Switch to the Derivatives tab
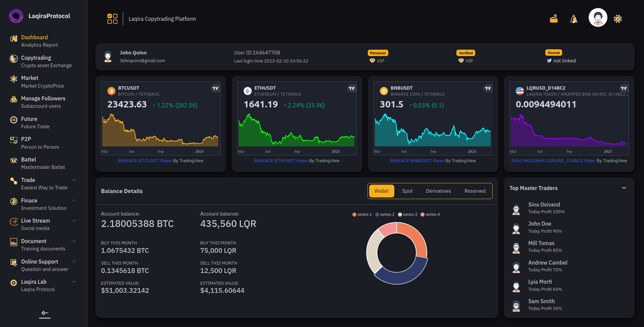This screenshot has width=644, height=327. click(438, 191)
